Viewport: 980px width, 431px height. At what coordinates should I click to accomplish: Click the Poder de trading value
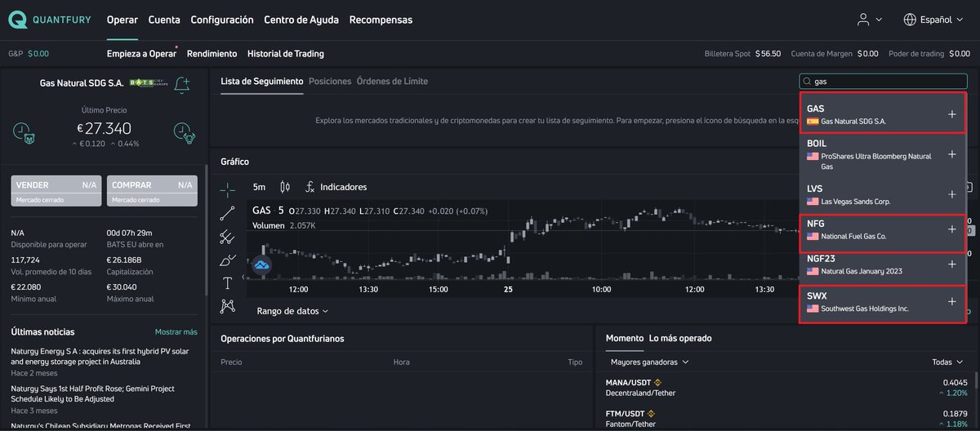[929, 54]
